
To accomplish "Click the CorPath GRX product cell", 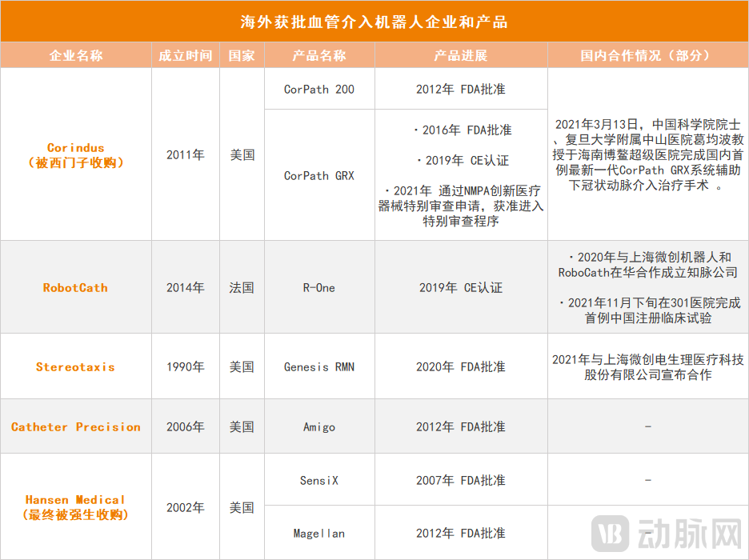I will click(x=319, y=175).
